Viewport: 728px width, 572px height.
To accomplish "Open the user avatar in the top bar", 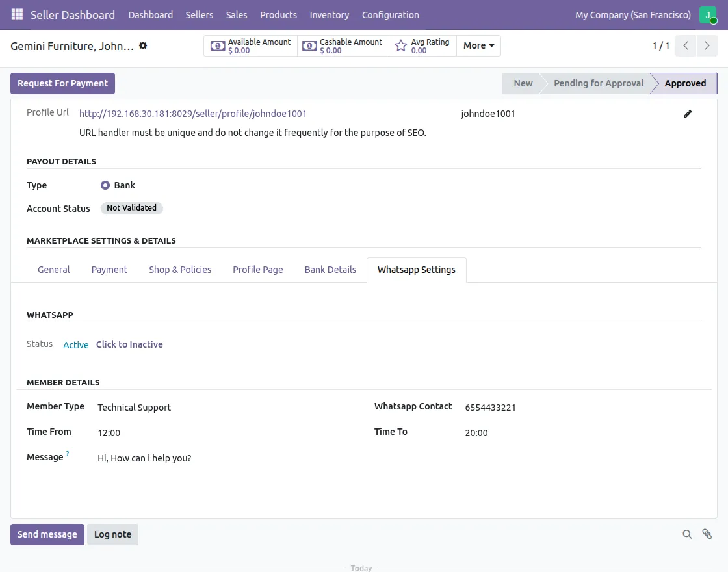I will [x=708, y=15].
